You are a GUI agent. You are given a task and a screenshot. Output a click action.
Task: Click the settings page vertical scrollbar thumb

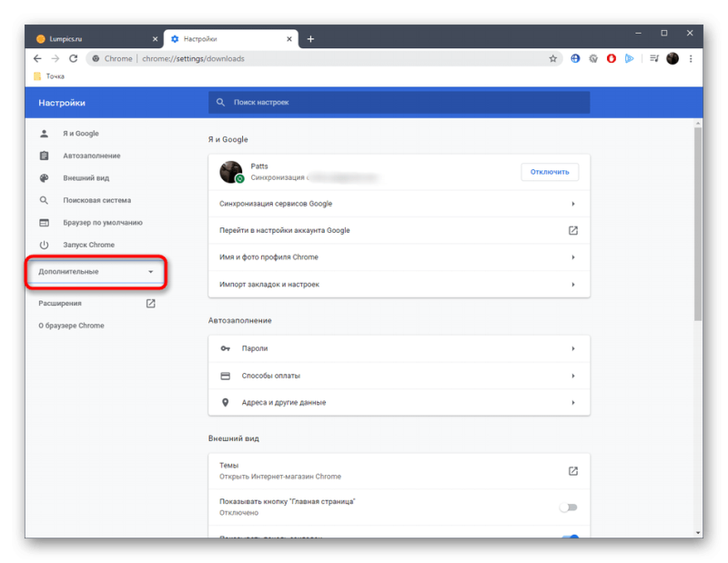pyautogui.click(x=698, y=224)
